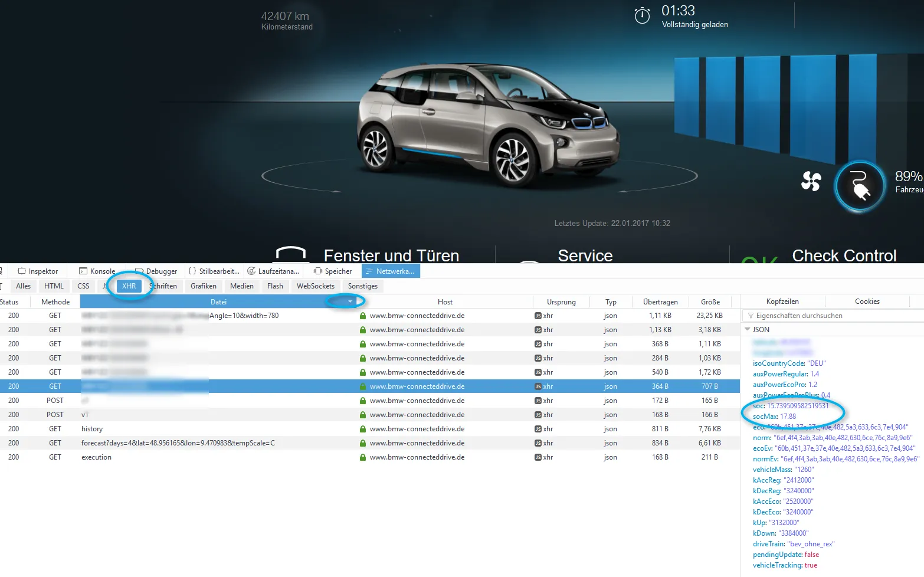The width and height of the screenshot is (924, 577).
Task: Click the socMax 17.88 JSON entry
Action: pyautogui.click(x=774, y=417)
